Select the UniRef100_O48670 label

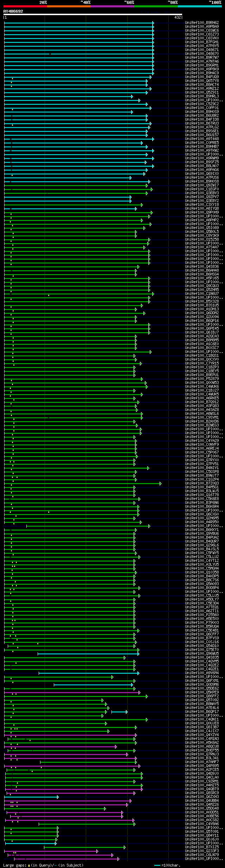[202, 54]
